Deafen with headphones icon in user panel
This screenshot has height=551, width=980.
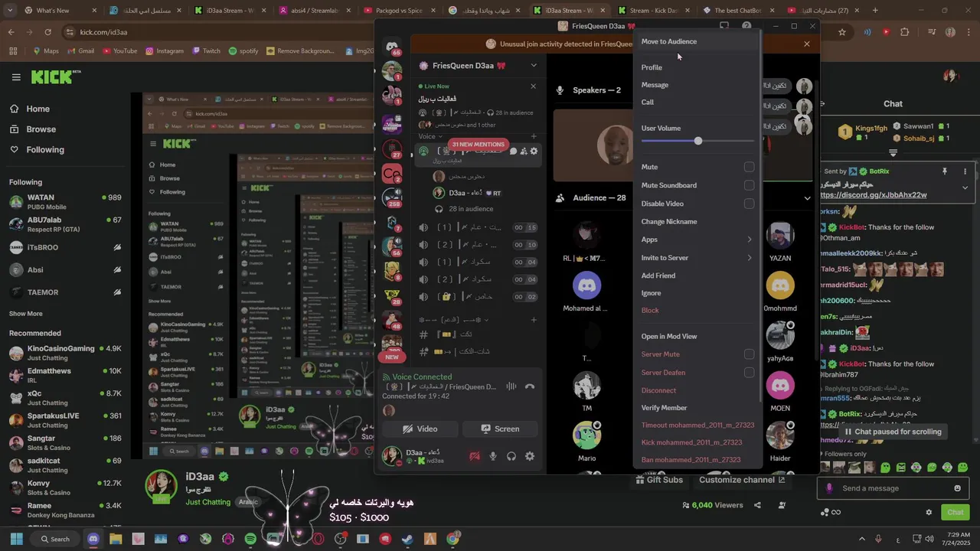tap(511, 456)
